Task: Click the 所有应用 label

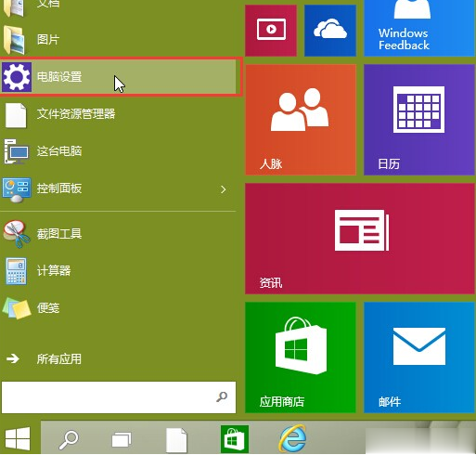Action: pos(59,359)
